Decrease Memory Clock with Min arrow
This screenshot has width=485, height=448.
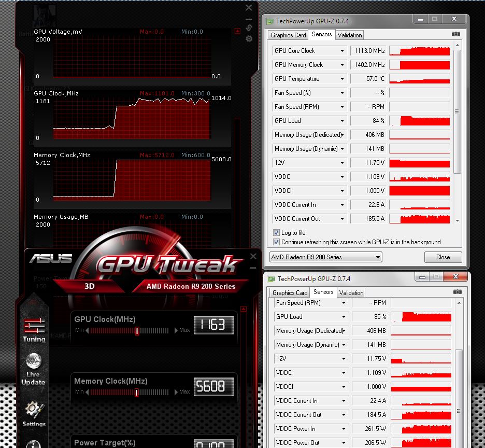pos(87,392)
